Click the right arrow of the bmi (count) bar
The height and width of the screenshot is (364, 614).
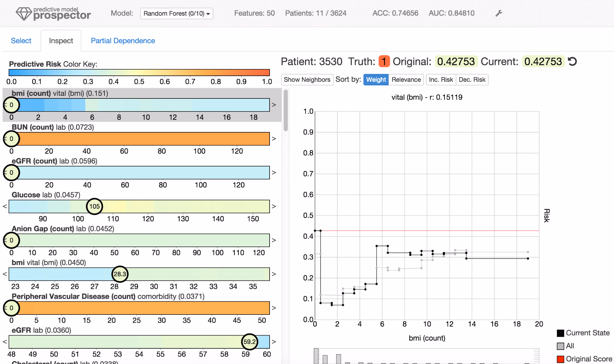click(x=274, y=105)
